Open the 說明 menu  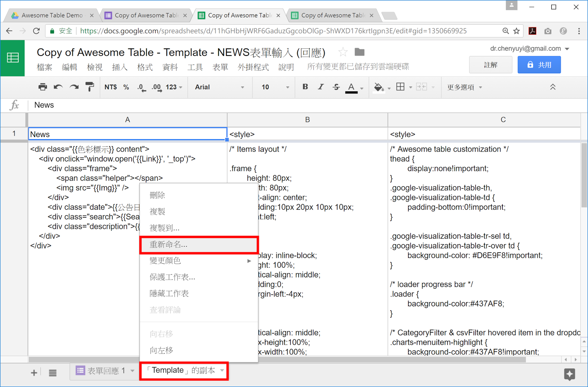(x=286, y=67)
